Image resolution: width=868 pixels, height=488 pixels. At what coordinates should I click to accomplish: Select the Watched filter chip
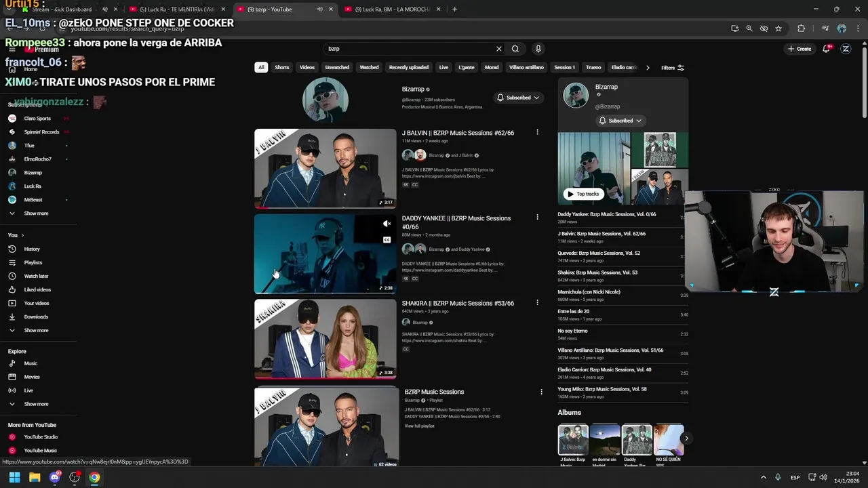[369, 68]
